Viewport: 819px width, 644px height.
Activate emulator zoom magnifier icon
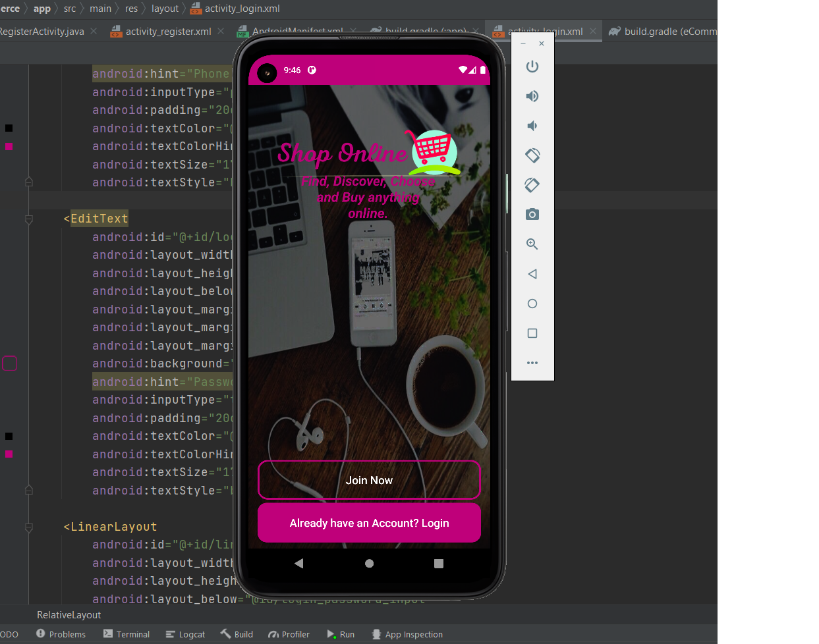(532, 244)
